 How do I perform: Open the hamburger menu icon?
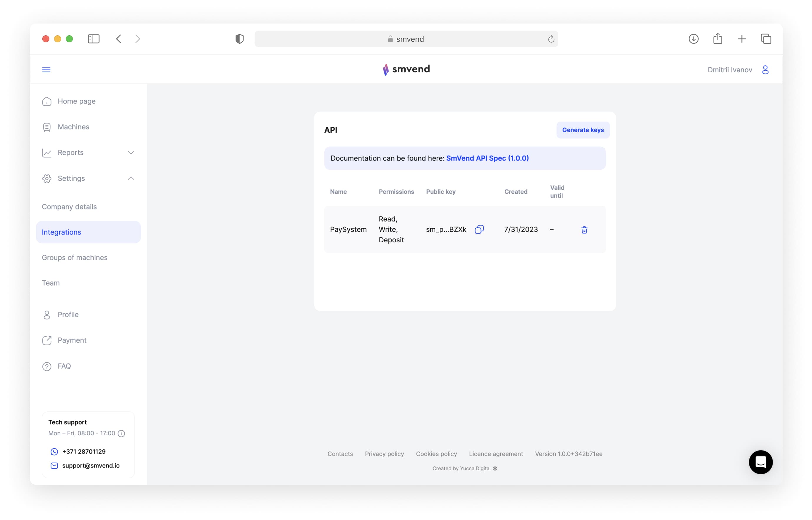coord(46,69)
